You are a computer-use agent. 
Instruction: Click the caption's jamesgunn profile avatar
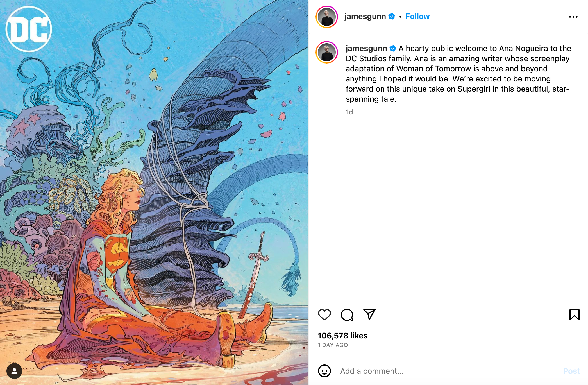pos(327,52)
